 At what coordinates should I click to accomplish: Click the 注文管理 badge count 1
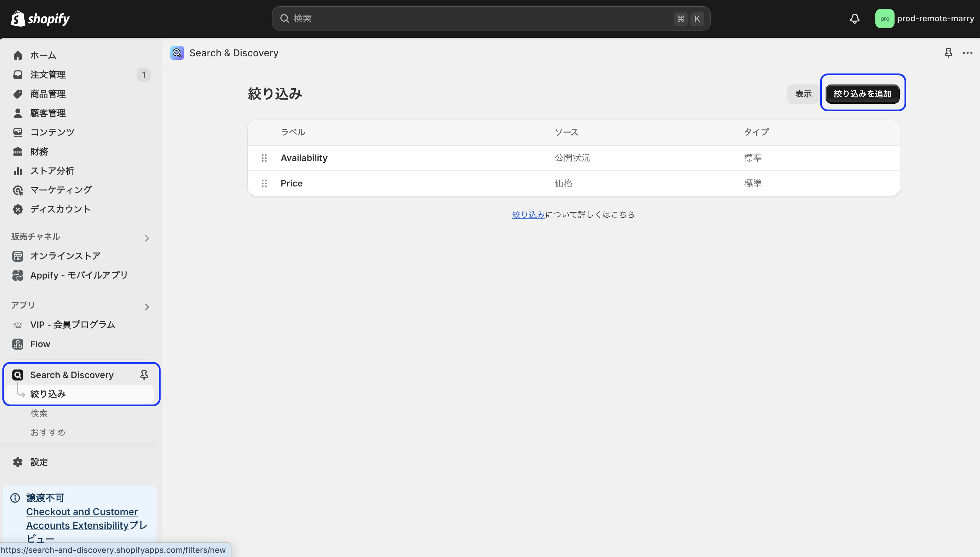(144, 75)
